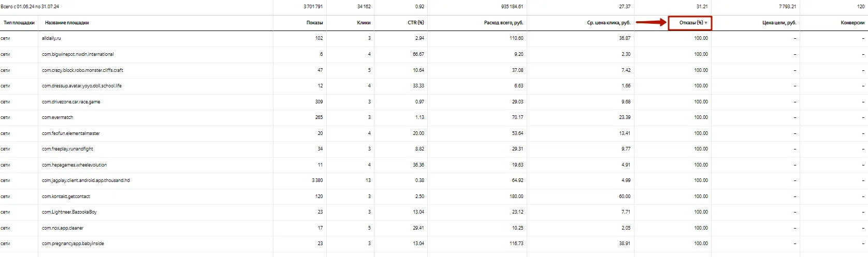Image resolution: width=868 pixels, height=257 pixels.
Task: Select the com.kontakt.getcontact placement
Action: coord(66,196)
